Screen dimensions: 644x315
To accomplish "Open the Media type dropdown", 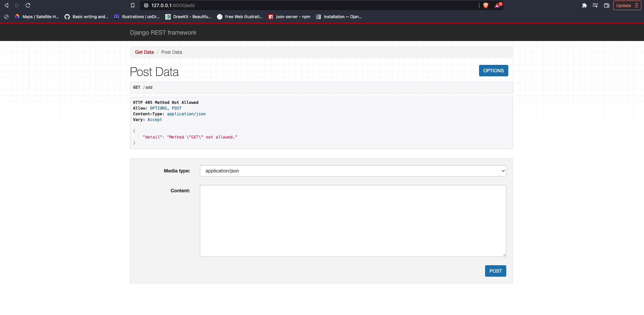I will tap(353, 171).
